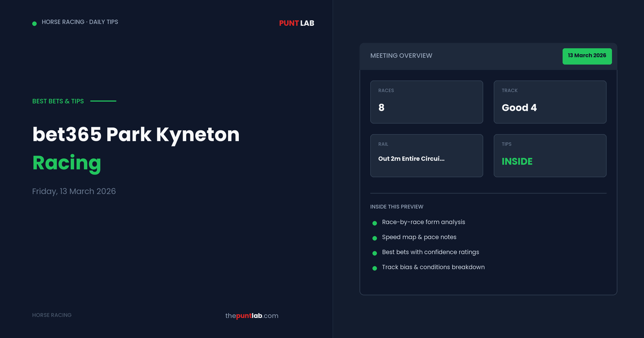Select the RACES card showing 8
Image resolution: width=644 pixels, height=338 pixels.
coord(427,102)
